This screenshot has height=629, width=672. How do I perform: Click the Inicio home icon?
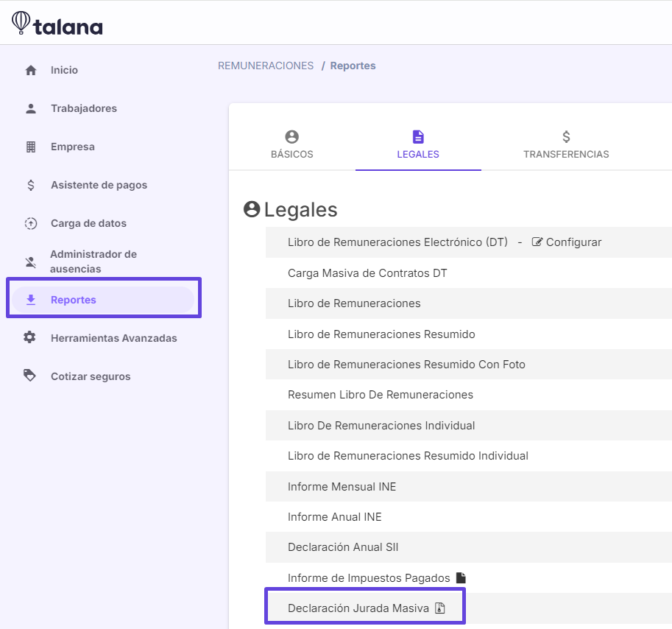pos(31,71)
